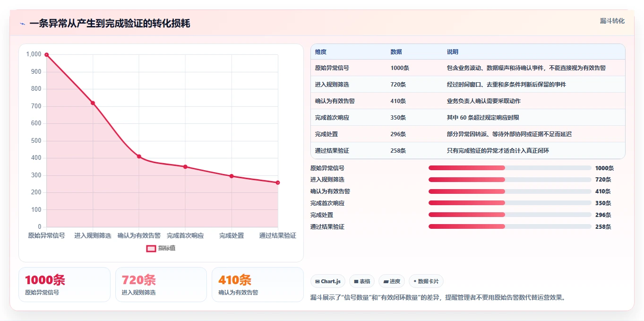Click the 完成处置 x-axis label

[x=232, y=235]
